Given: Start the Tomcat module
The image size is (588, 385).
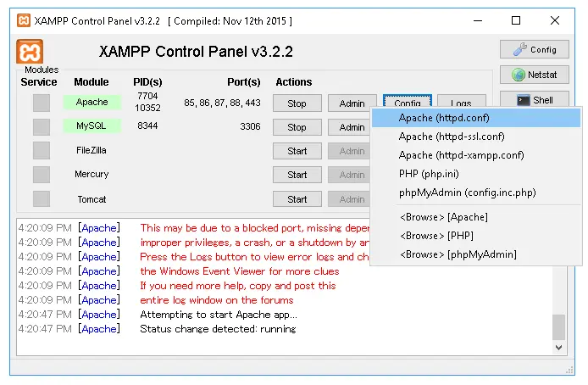Looking at the screenshot, I should click(x=297, y=199).
